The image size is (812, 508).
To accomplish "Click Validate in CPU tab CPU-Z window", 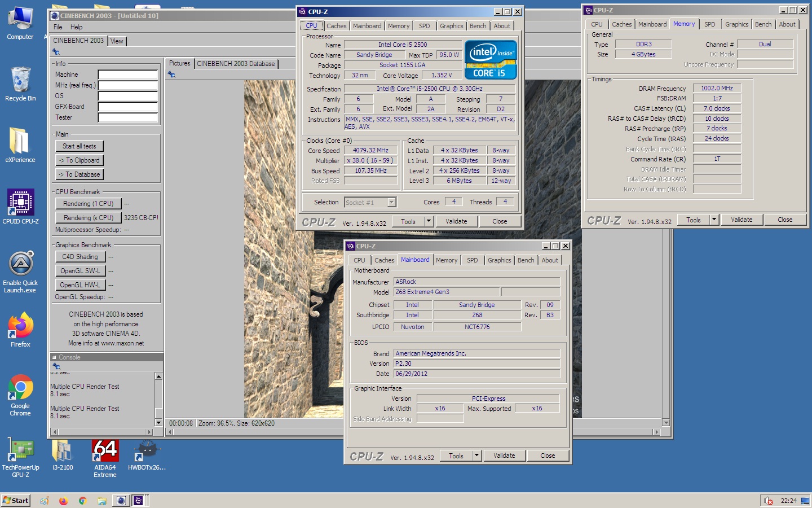I will coord(456,222).
